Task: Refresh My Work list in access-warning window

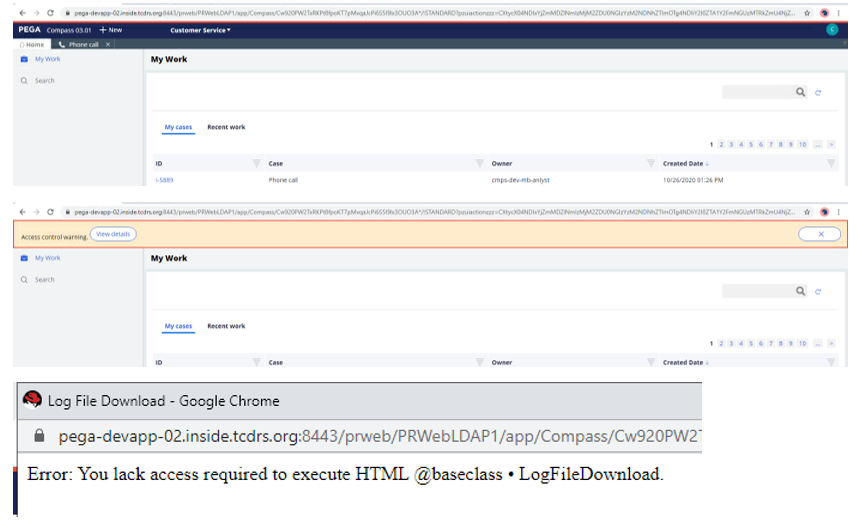Action: coord(818,292)
